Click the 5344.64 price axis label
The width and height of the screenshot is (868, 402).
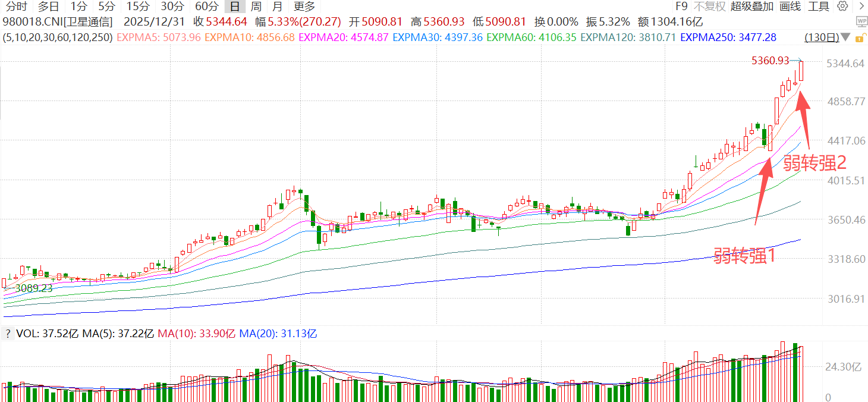coord(845,64)
